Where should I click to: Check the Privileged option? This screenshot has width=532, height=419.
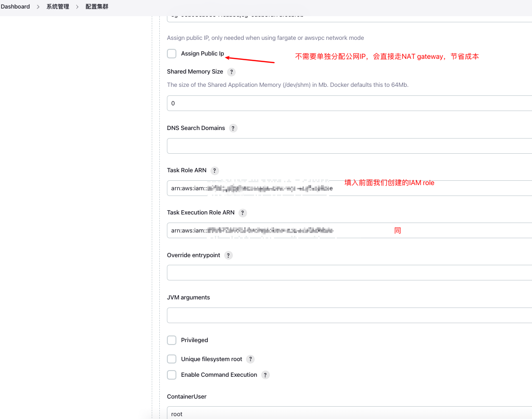[171, 340]
